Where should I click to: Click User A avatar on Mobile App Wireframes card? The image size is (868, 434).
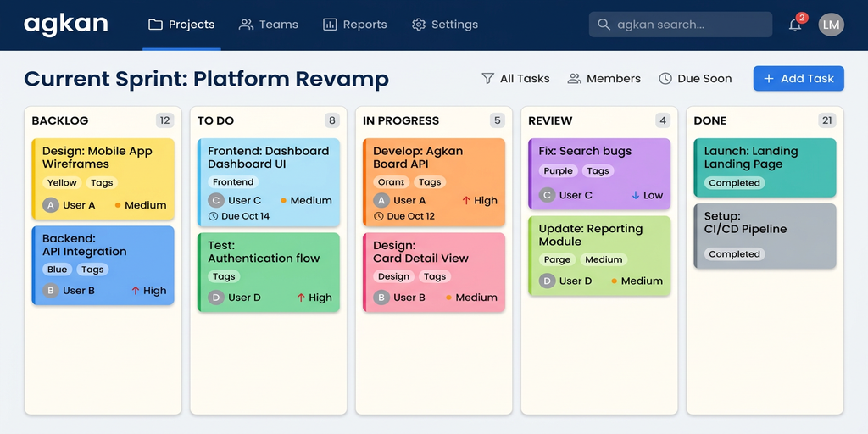pyautogui.click(x=51, y=205)
